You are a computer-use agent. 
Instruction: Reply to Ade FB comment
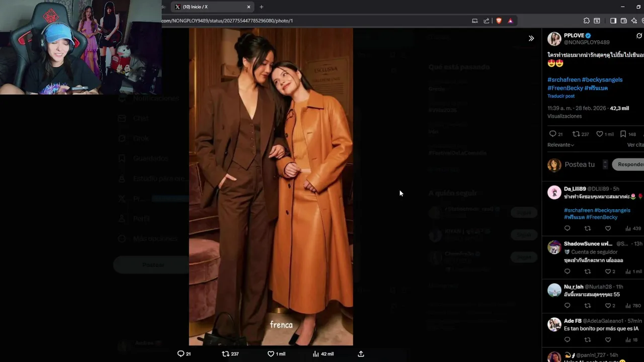(567, 340)
